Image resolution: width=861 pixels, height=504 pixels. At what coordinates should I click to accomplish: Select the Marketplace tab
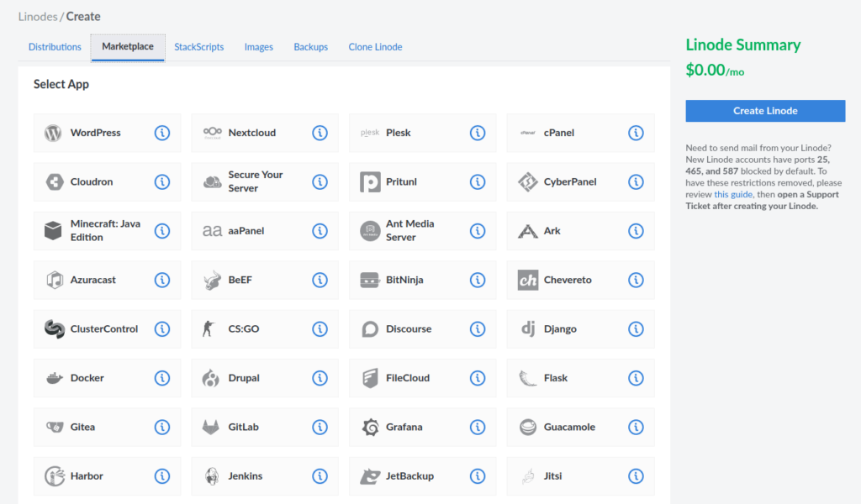(x=128, y=47)
